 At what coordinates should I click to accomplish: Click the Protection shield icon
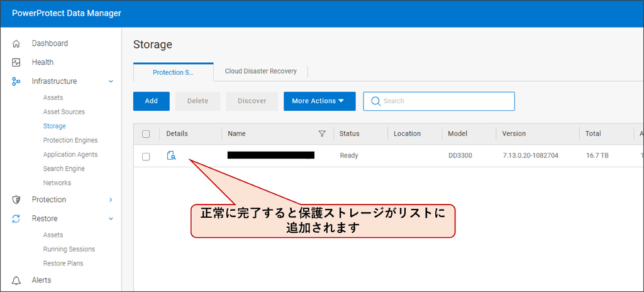[16, 200]
